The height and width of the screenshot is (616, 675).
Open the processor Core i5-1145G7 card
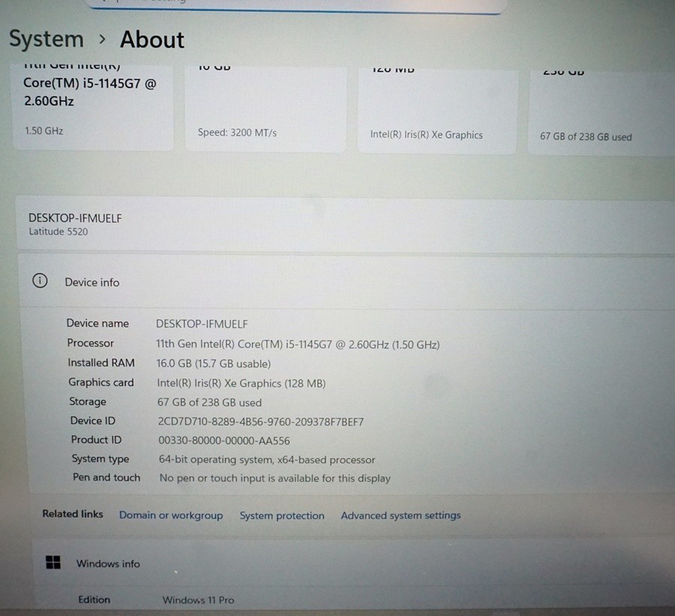[93, 106]
